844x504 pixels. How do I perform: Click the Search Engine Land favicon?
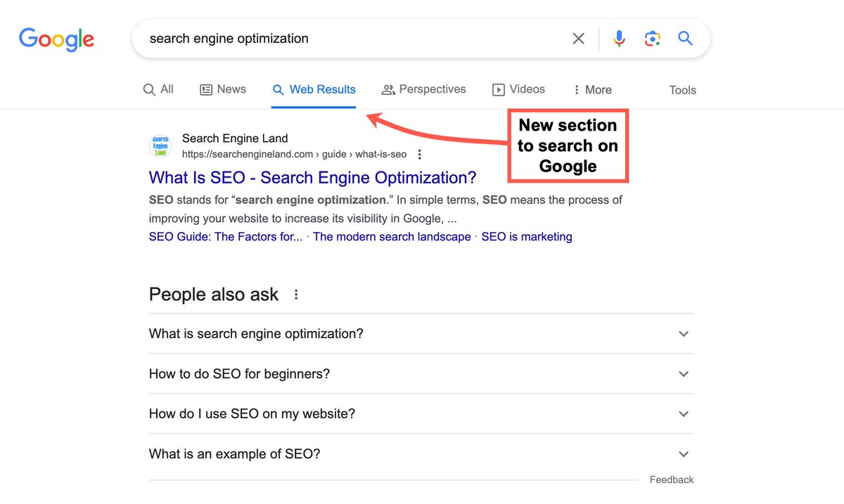coord(160,145)
